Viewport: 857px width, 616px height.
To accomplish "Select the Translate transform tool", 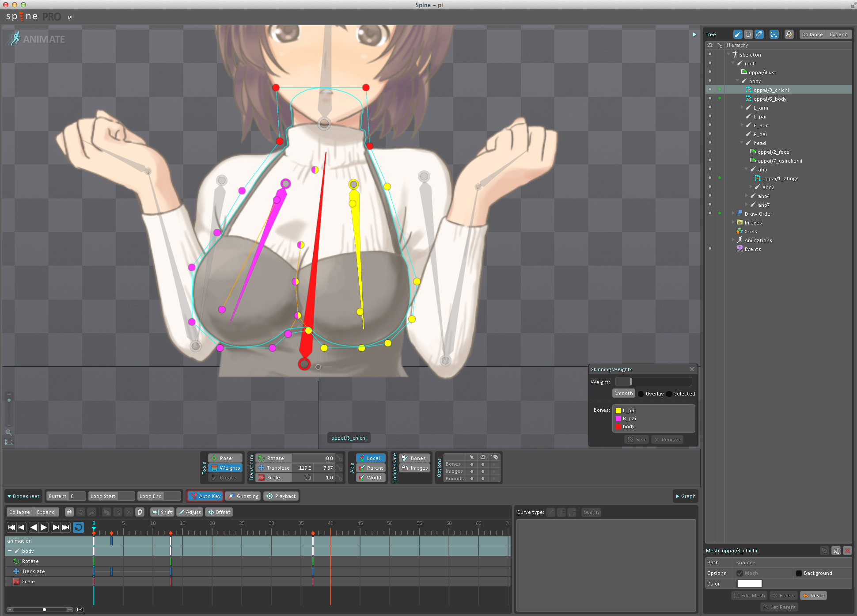I will click(274, 468).
